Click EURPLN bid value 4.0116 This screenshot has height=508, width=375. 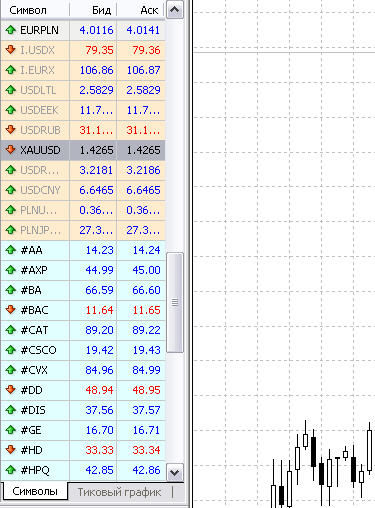click(x=96, y=30)
